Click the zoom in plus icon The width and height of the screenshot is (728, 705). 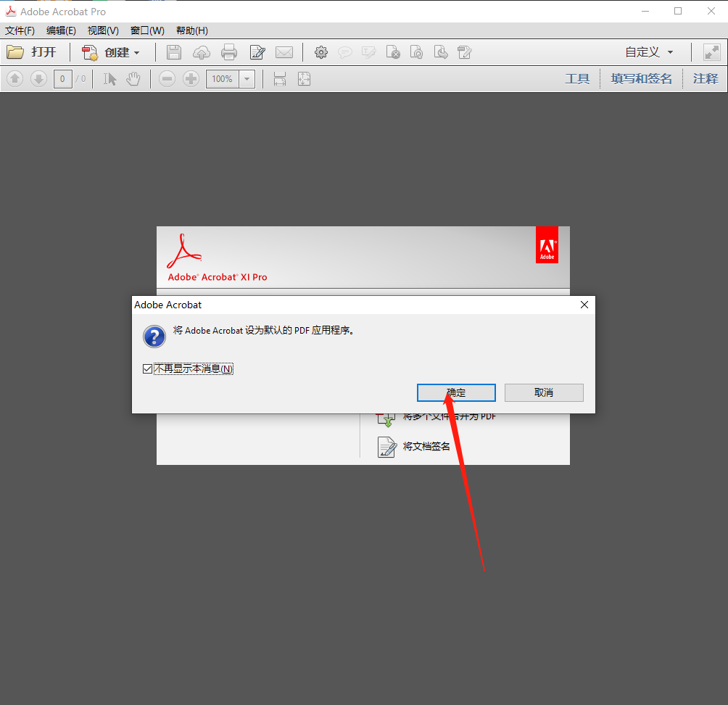tap(191, 79)
